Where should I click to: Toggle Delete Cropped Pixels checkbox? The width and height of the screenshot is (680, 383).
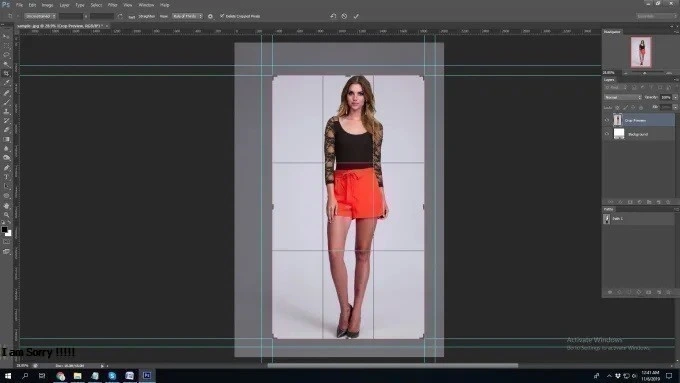coord(222,16)
